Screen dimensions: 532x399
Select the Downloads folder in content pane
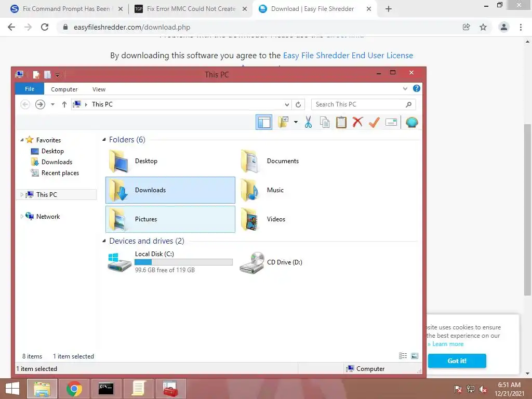coord(170,190)
